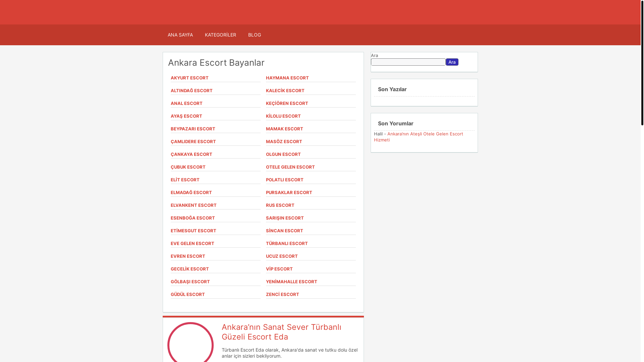The image size is (644, 362).
Task: Open the GECELİK ESCORT link
Action: click(190, 269)
